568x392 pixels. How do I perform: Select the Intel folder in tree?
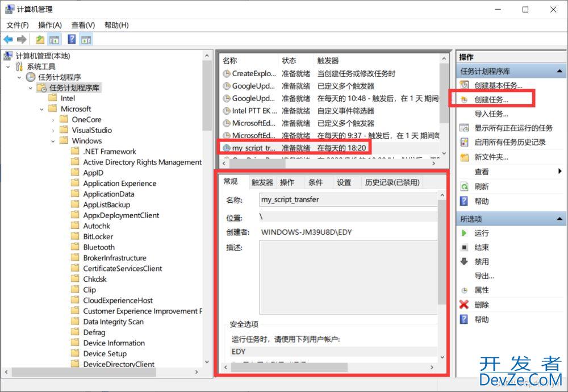coord(68,98)
